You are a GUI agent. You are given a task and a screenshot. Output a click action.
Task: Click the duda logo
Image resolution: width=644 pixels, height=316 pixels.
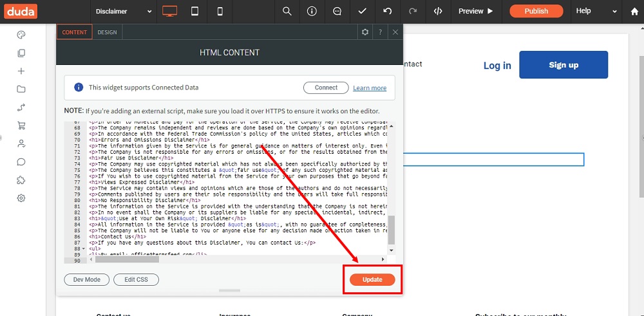(x=21, y=11)
